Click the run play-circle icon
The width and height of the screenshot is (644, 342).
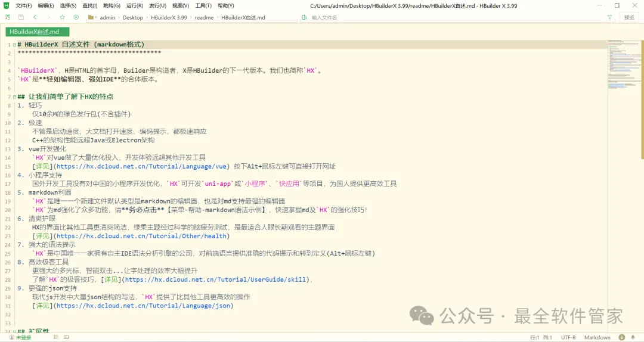point(76,17)
